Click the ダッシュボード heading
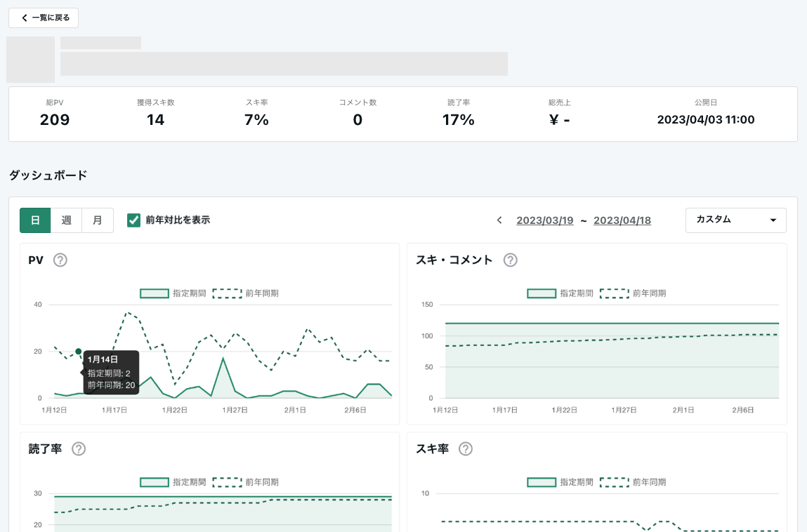The width and height of the screenshot is (807, 532). (48, 175)
